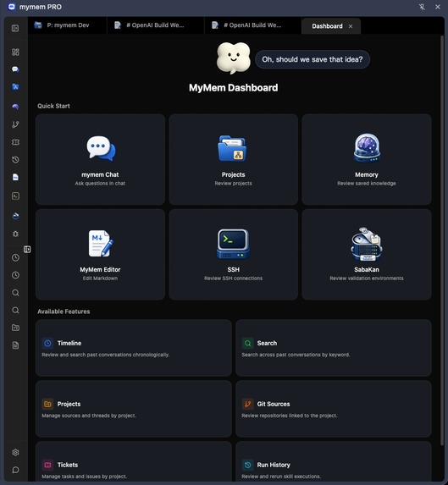448x485 pixels.
Task: Open the chat bubbles icon in sidebar
Action: tap(15, 69)
